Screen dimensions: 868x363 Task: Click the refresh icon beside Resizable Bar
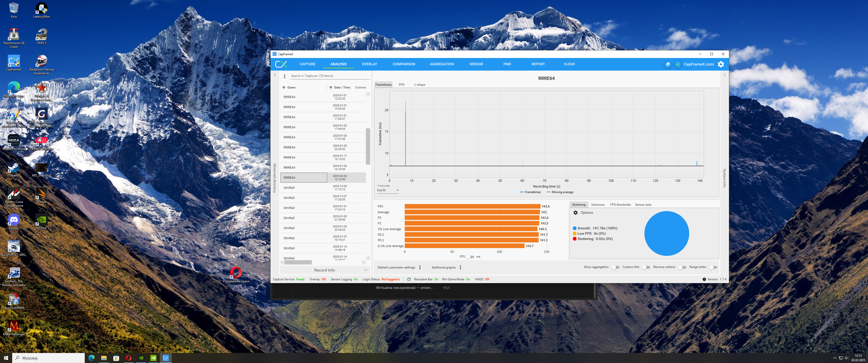(409, 280)
